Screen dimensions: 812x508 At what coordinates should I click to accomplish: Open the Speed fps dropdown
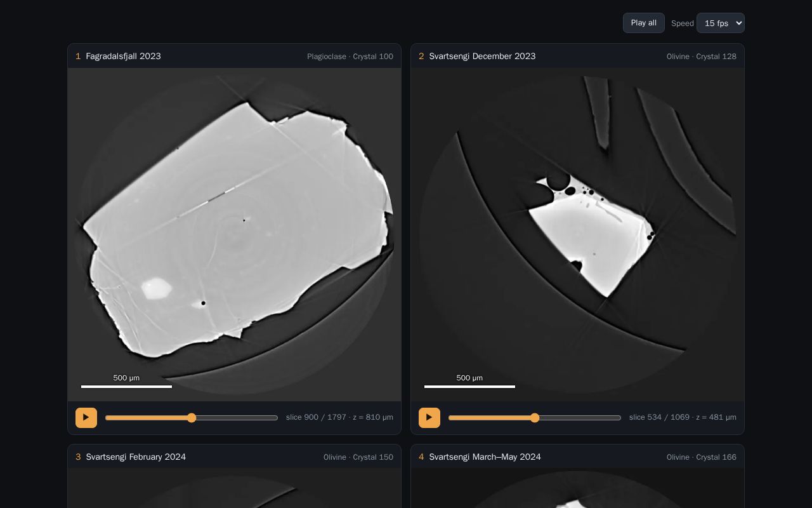pos(721,23)
